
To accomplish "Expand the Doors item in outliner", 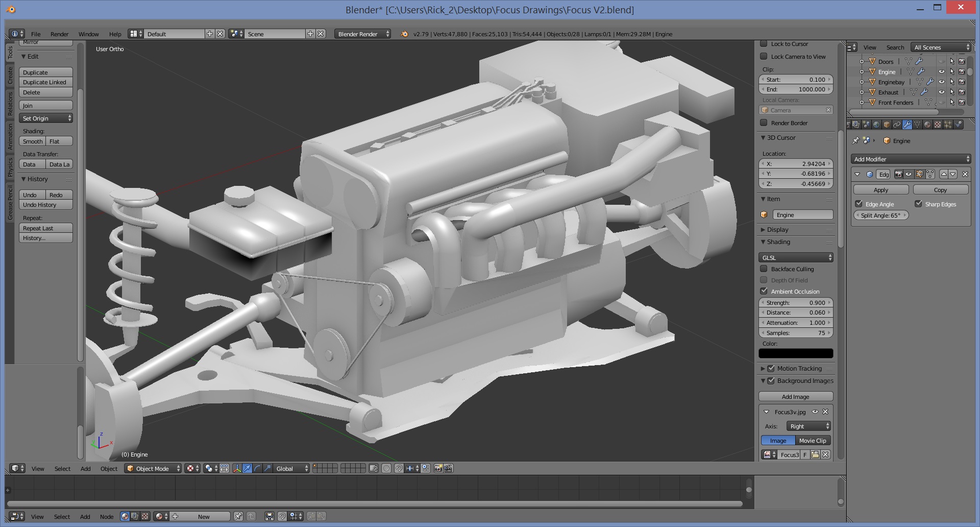I will click(x=862, y=62).
